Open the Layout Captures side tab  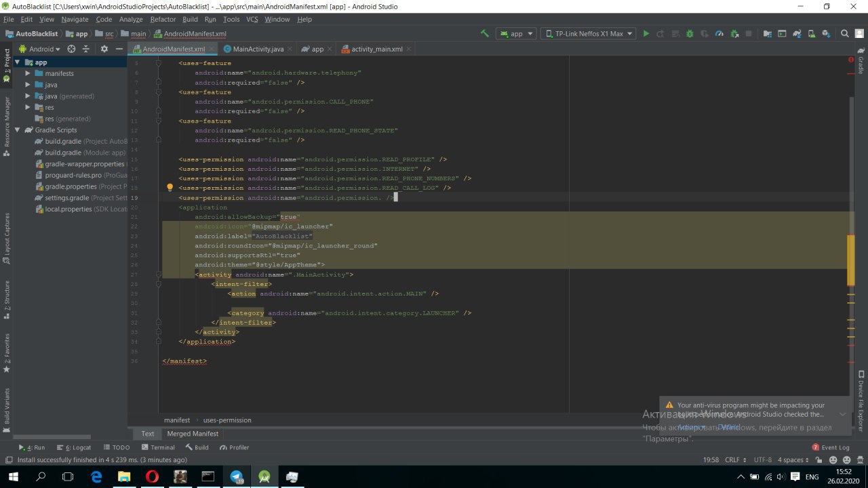tap(6, 239)
